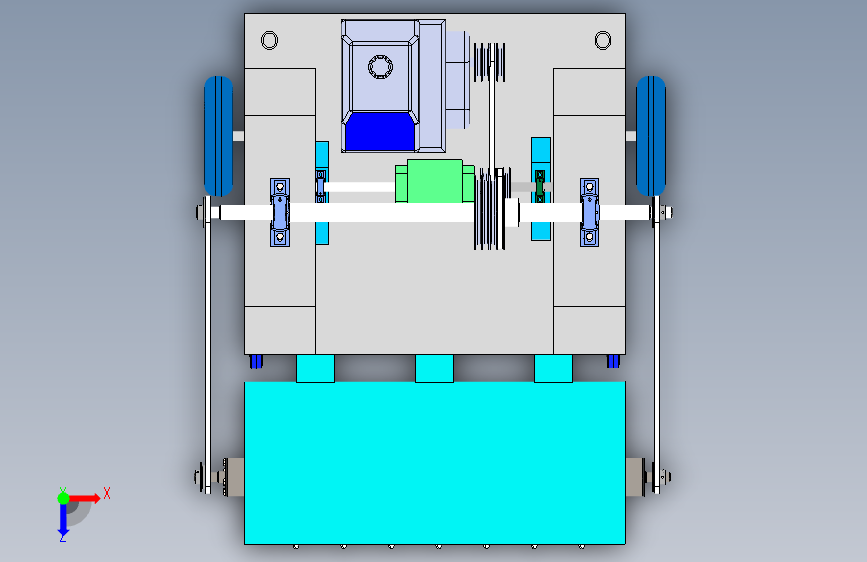867x562 pixels.
Task: Select the right cyan vertical support plate
Action: pos(541,189)
